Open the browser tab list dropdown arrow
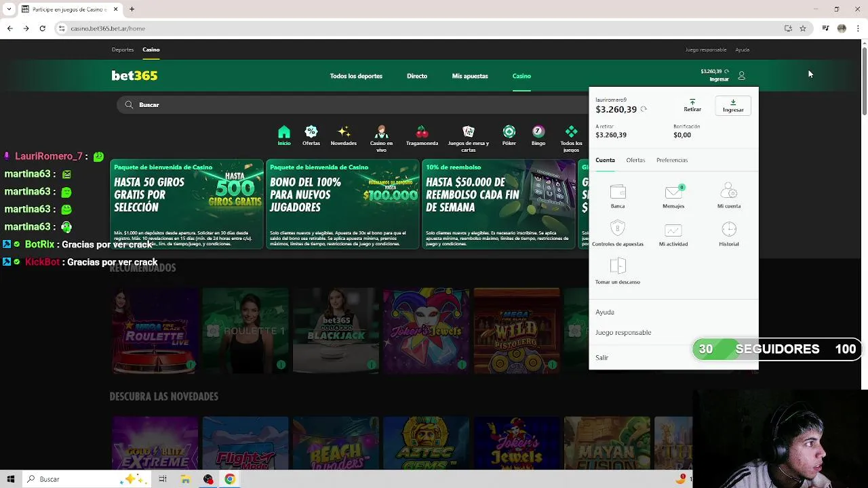The image size is (868, 488). point(9,9)
